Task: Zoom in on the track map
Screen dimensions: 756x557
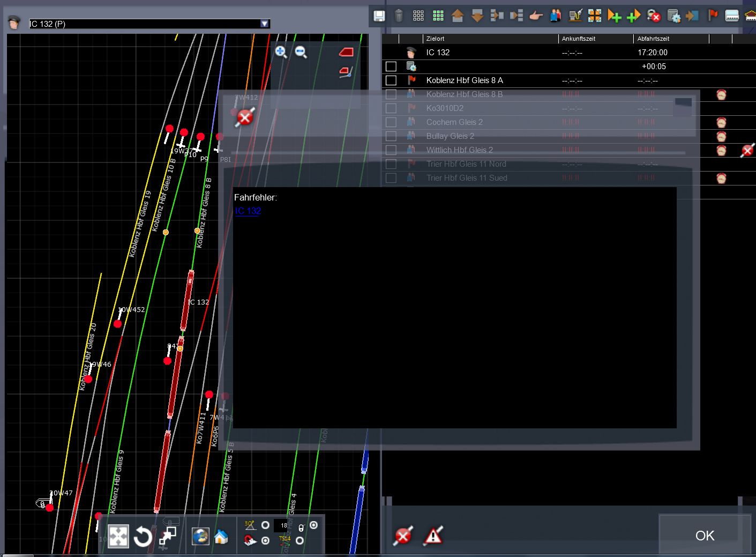Action: click(281, 52)
